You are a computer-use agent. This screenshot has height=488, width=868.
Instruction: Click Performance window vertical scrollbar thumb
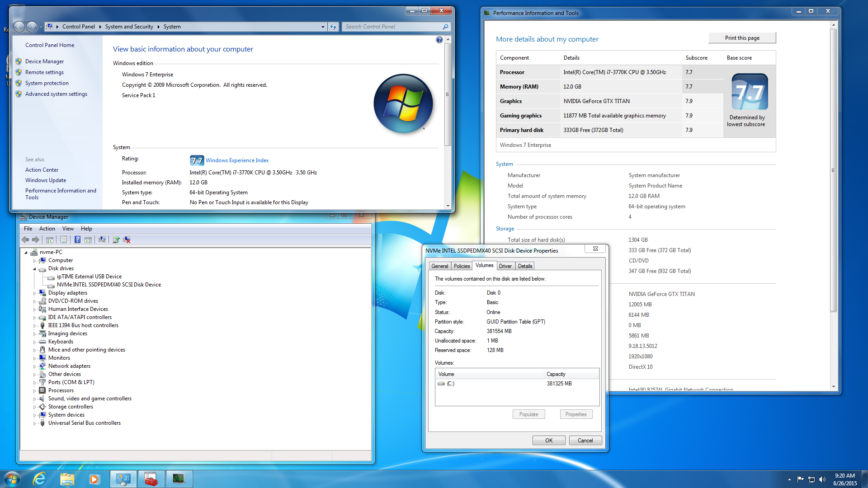(833, 170)
